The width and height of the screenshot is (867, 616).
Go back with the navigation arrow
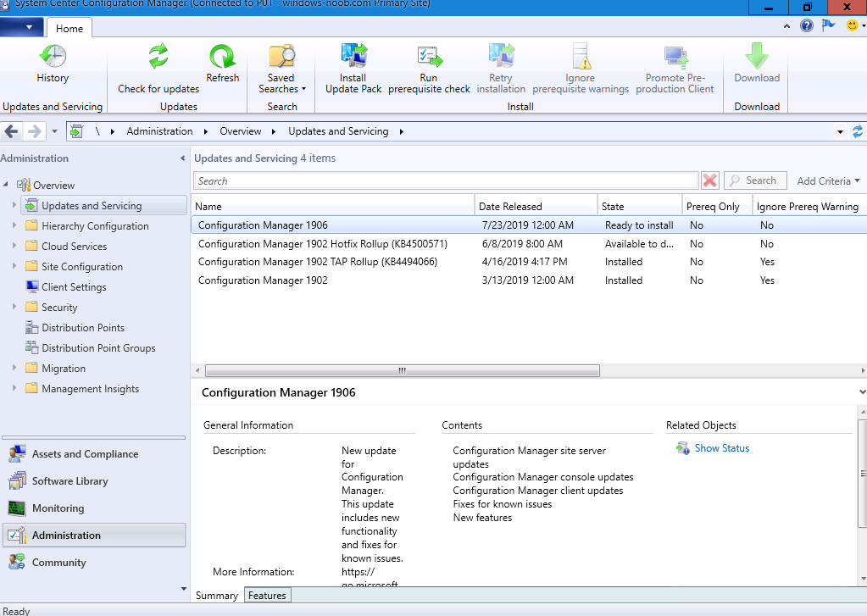[x=11, y=131]
